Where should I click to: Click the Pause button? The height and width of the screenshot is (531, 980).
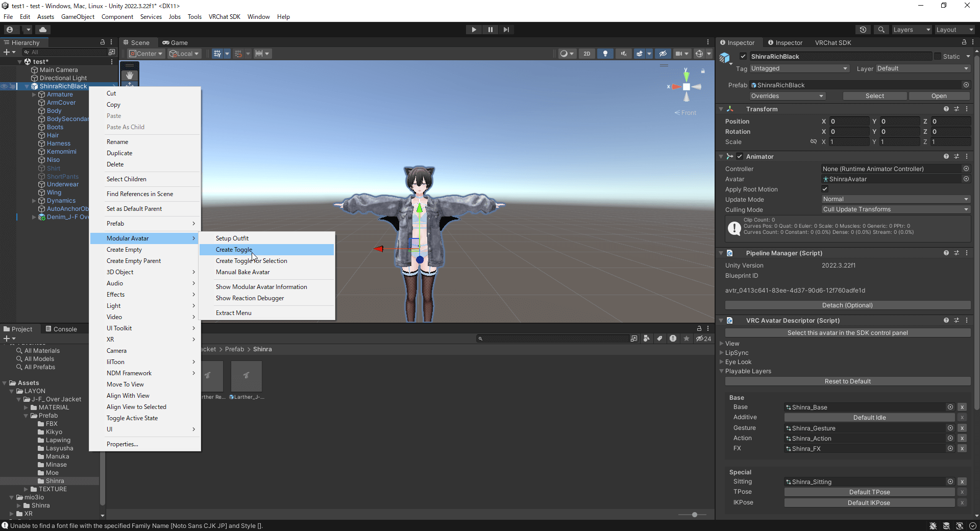click(x=490, y=30)
